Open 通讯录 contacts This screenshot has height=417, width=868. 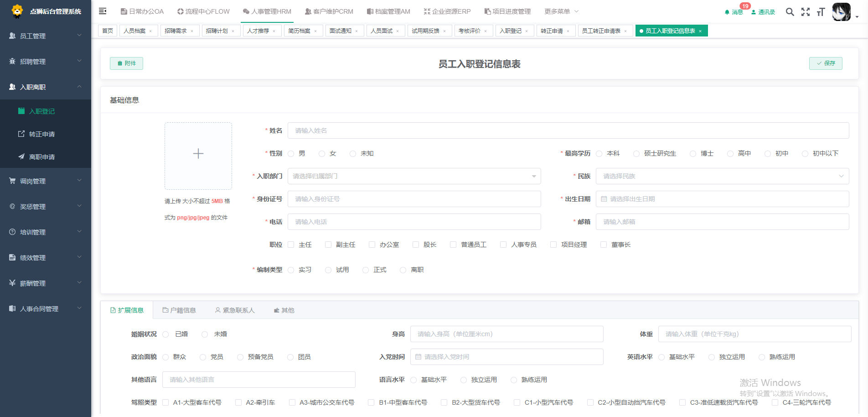[x=763, y=12]
